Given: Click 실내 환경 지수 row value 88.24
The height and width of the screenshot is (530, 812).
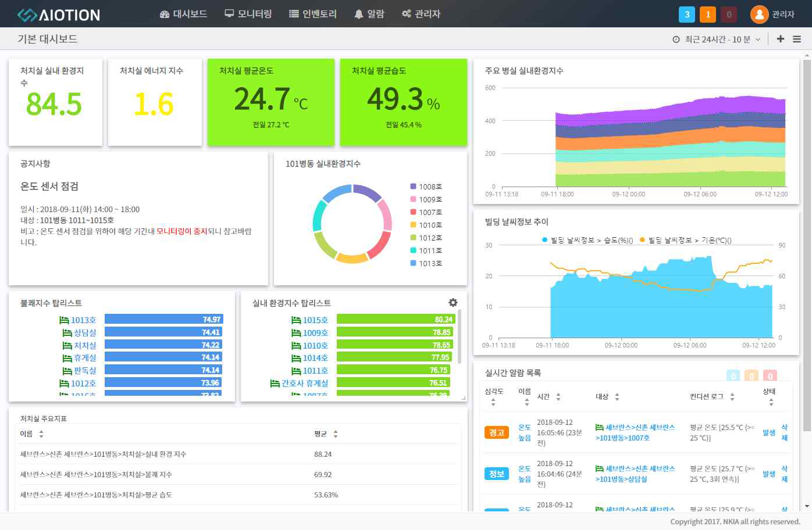Looking at the screenshot, I should click(323, 454).
